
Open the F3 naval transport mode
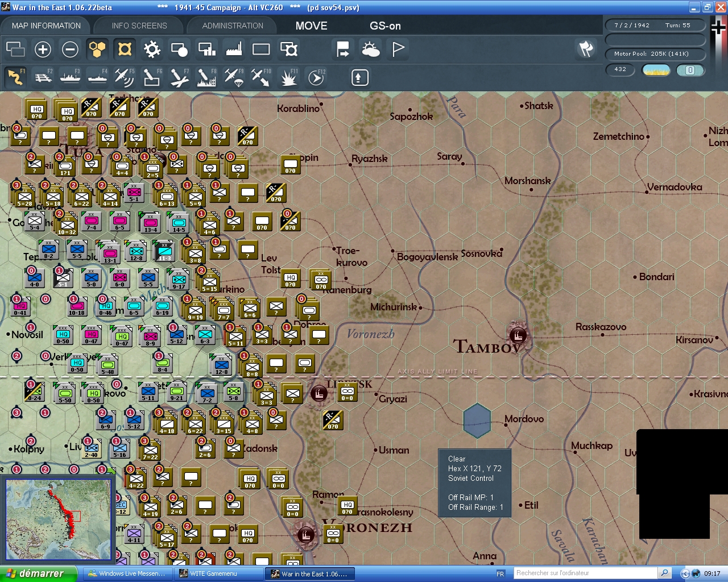[x=70, y=77]
